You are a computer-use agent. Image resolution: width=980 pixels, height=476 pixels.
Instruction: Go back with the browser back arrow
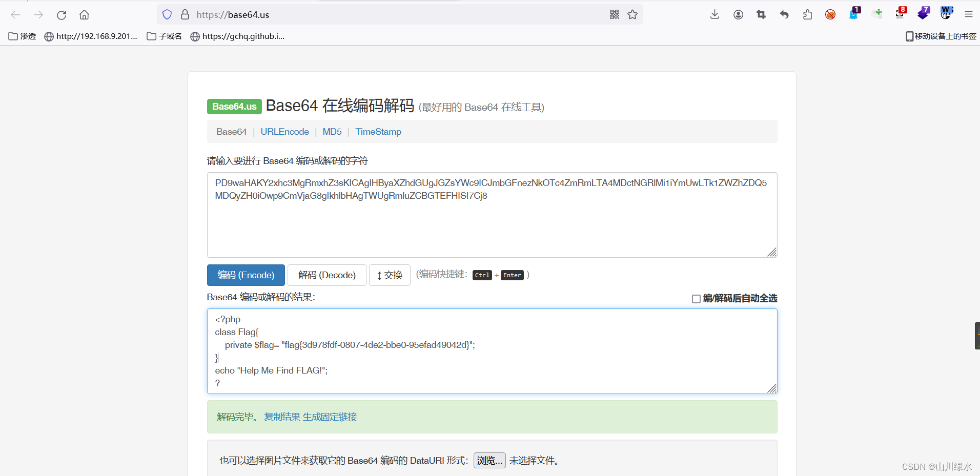point(15,15)
